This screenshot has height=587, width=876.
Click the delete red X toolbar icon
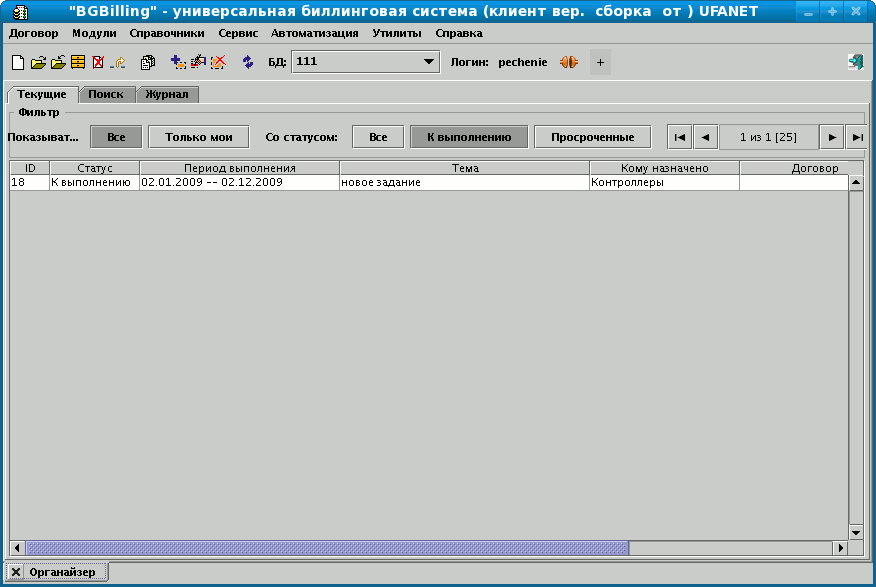97,61
